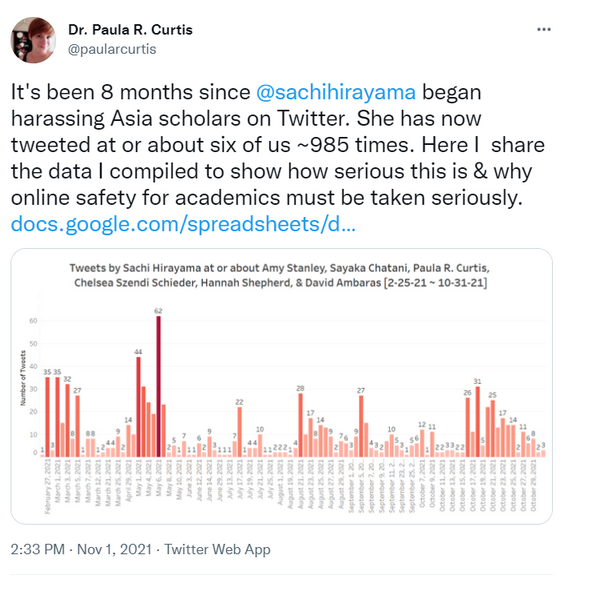Viewport: 591px width, 596px height.
Task: Click the bar labeled 31 in October
Action: click(478, 422)
